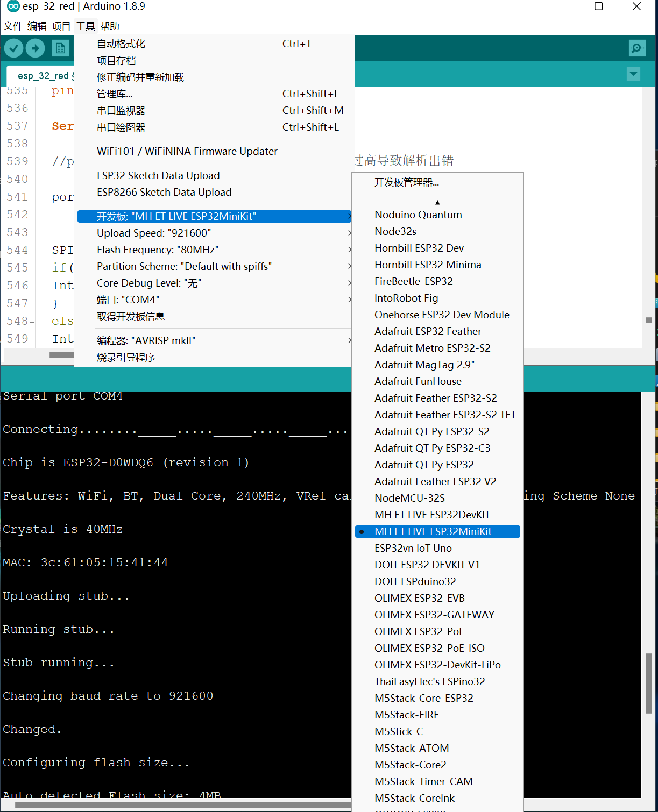Open the 文件 menu
The height and width of the screenshot is (812, 658).
click(13, 26)
